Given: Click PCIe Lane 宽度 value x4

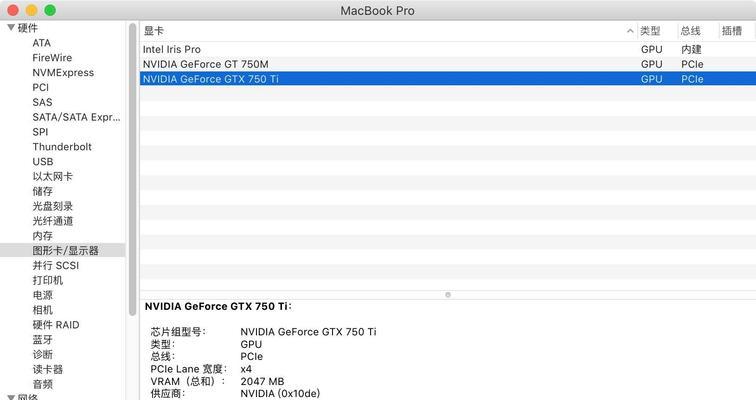Looking at the screenshot, I should point(246,369).
